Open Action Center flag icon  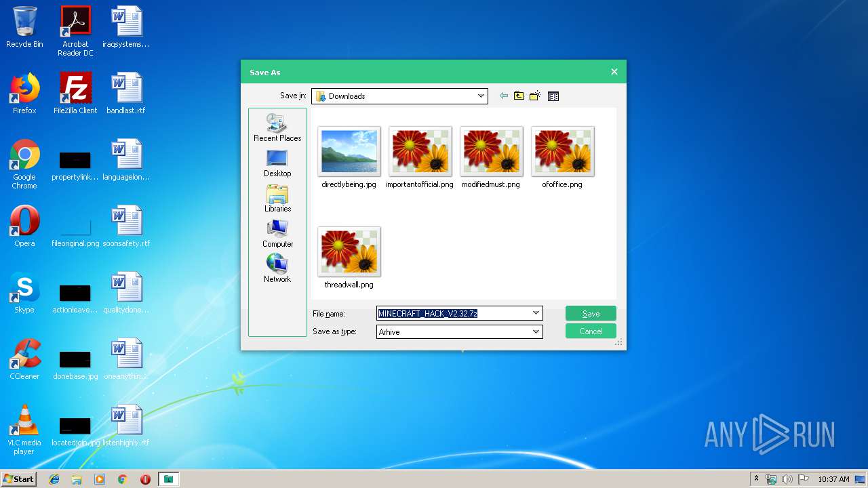(x=803, y=479)
